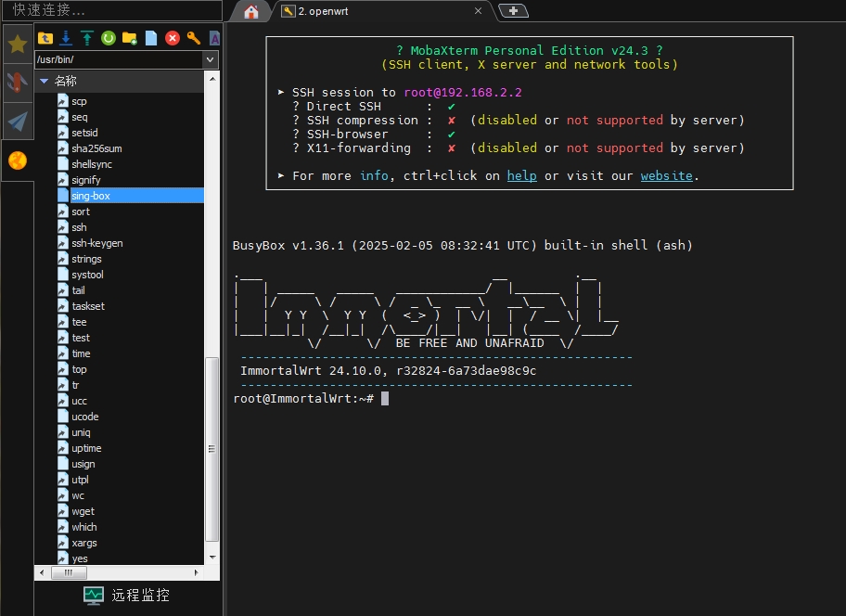The image size is (846, 616).
Task: Select the time entry
Action: pyautogui.click(x=81, y=353)
